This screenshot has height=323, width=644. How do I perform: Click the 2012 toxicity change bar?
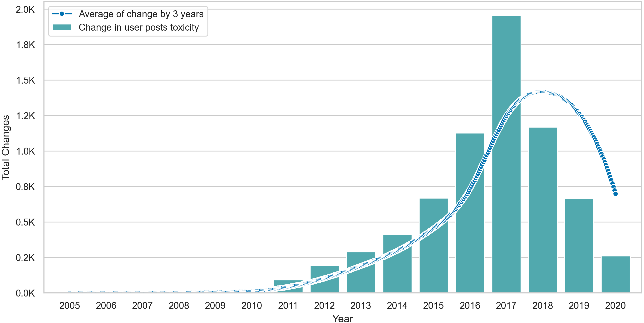[x=324, y=279]
